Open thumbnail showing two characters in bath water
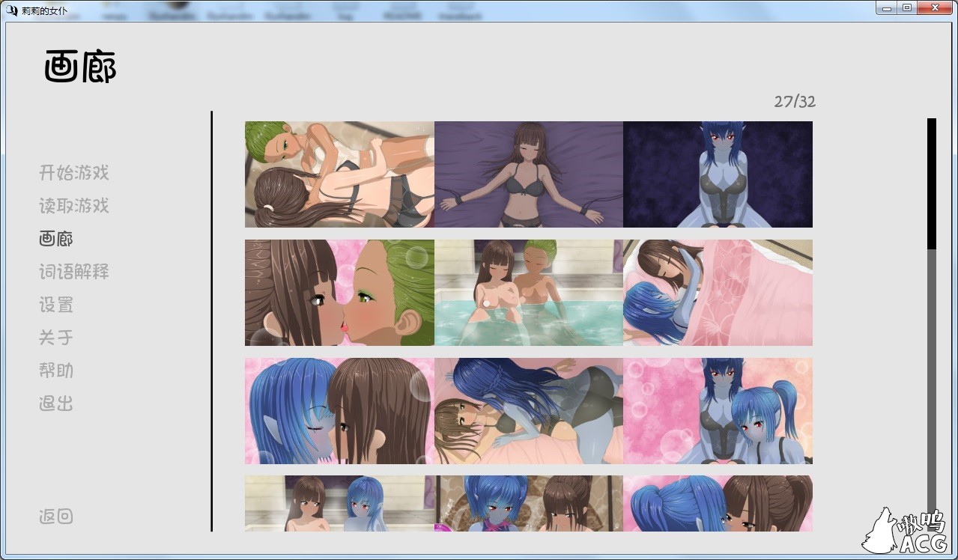 click(x=529, y=293)
